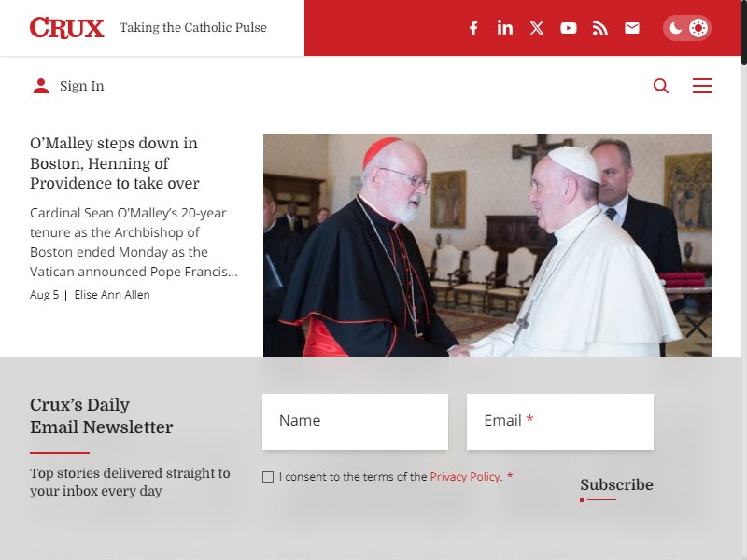Select the moon dark mode icon
This screenshot has height=560, width=747.
point(675,28)
